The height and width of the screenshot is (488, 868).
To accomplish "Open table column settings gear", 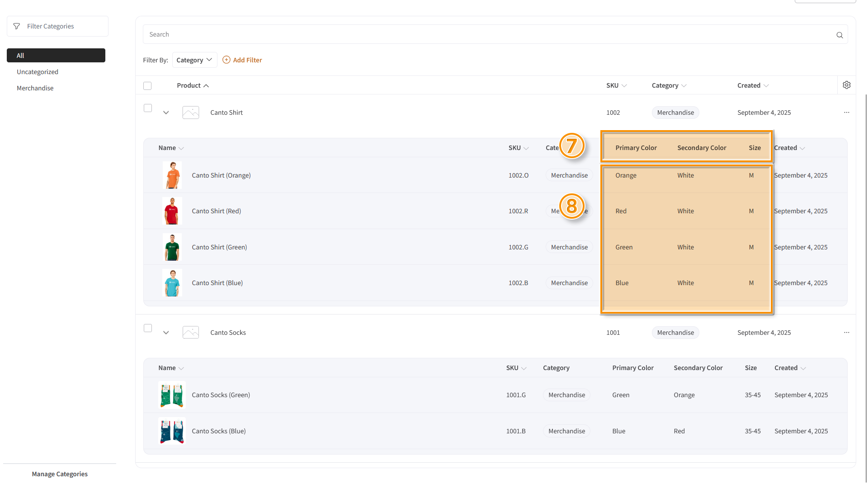I will coord(847,85).
